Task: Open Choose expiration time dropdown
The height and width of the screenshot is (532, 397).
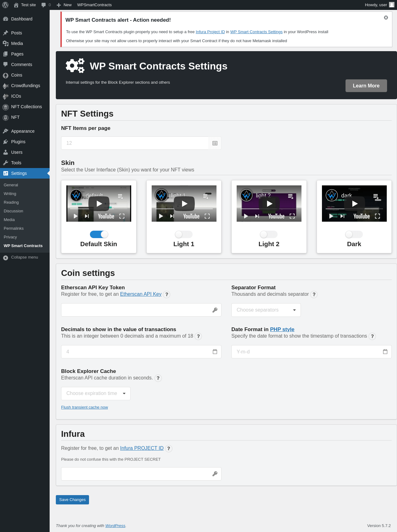Action: [x=96, y=394]
